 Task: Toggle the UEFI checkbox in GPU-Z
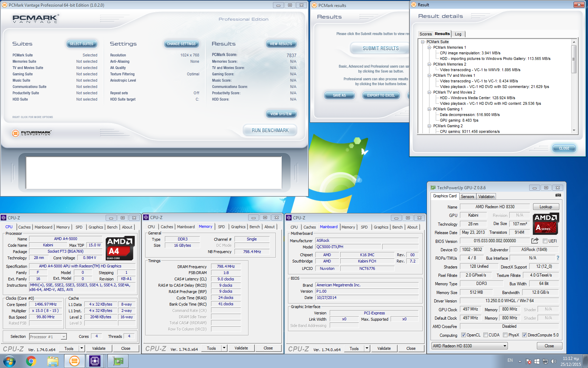(545, 241)
